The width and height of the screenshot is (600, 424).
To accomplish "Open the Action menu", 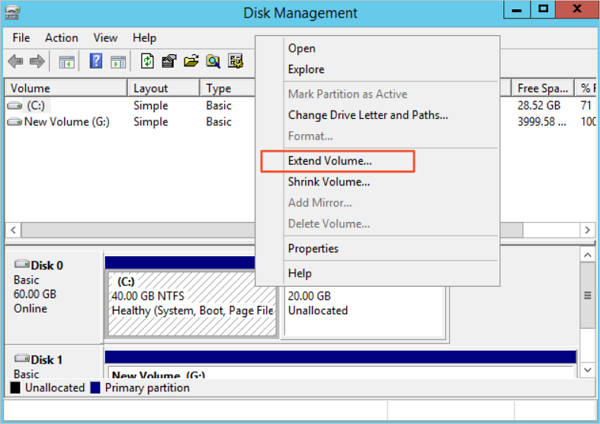I will click(x=62, y=38).
